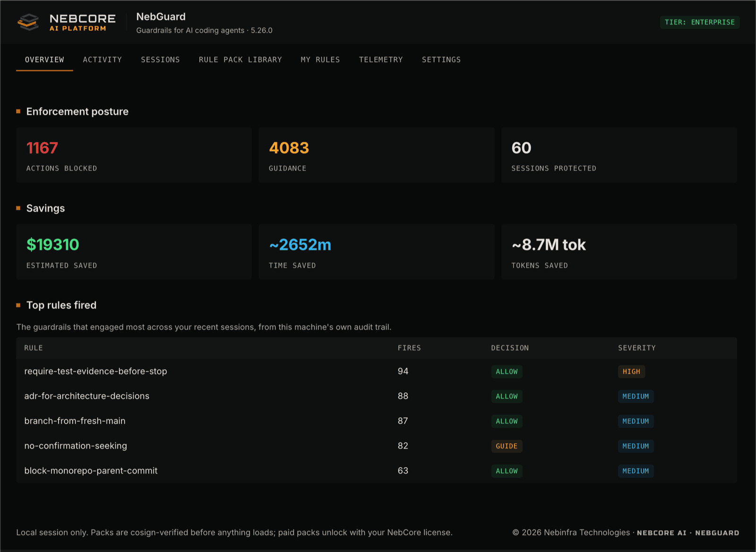Click the fires count 82
Screen dimensions: 756x552
pos(403,446)
